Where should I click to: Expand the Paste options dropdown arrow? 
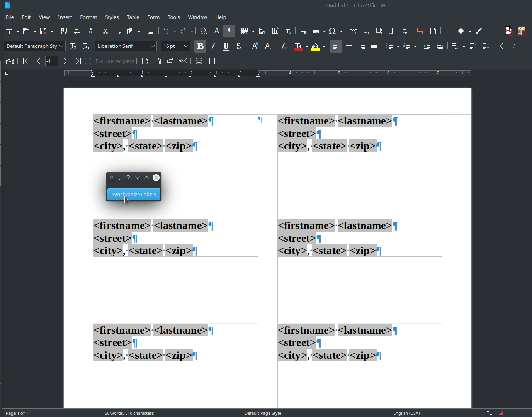(139, 31)
